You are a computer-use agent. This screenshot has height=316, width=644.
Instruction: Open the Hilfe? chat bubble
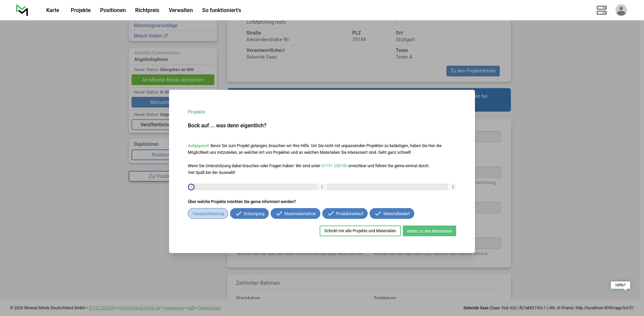pyautogui.click(x=620, y=285)
